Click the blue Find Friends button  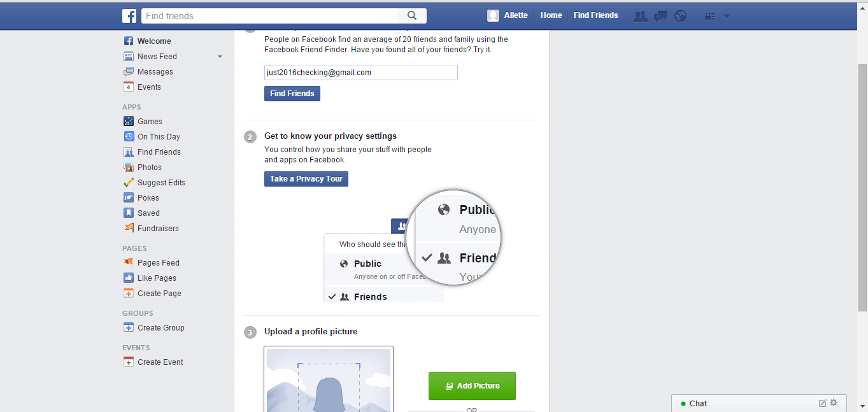point(292,94)
